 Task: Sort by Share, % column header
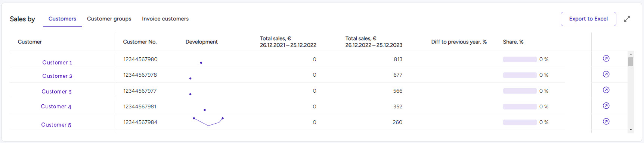(x=513, y=42)
